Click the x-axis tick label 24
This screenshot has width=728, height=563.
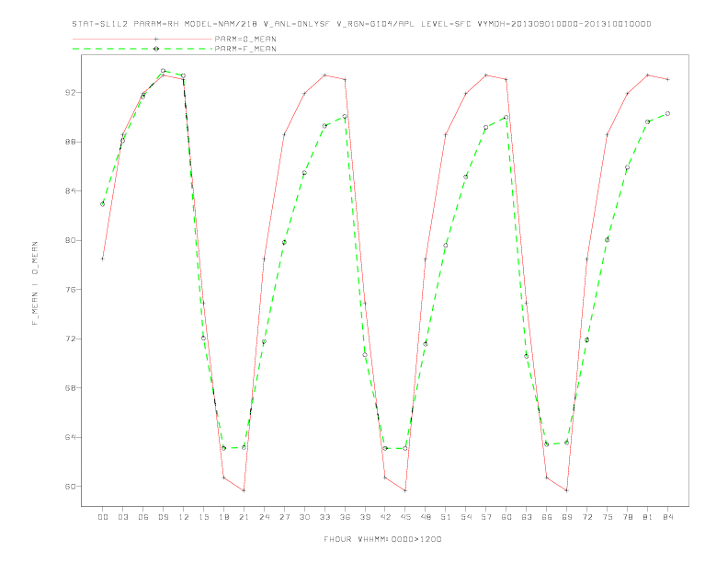pyautogui.click(x=264, y=517)
